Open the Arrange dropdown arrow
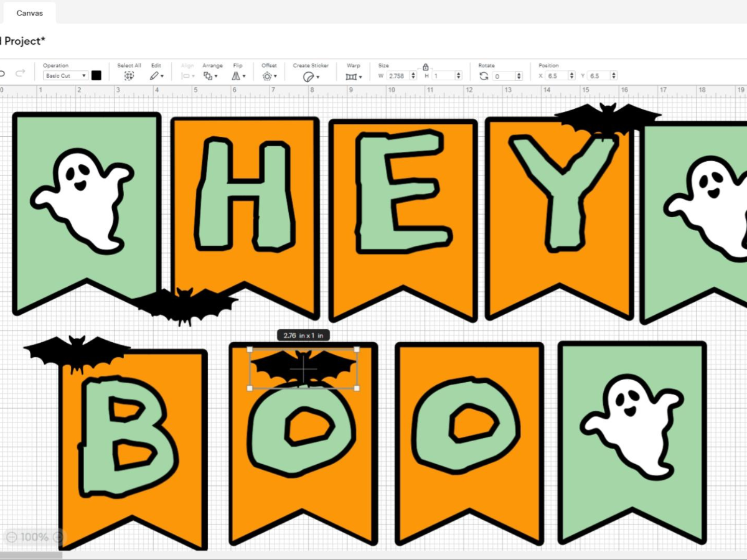 pos(217,75)
